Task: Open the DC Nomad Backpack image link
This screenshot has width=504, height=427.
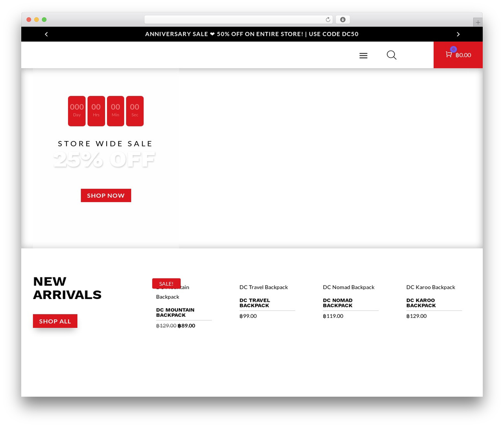Action: pyautogui.click(x=349, y=287)
